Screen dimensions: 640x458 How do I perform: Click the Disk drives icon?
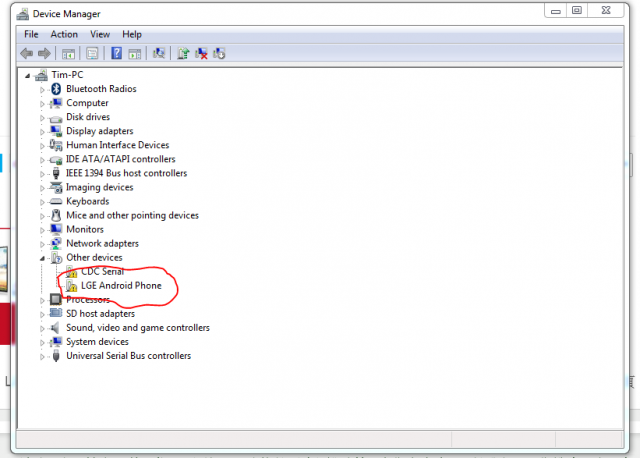(x=56, y=118)
